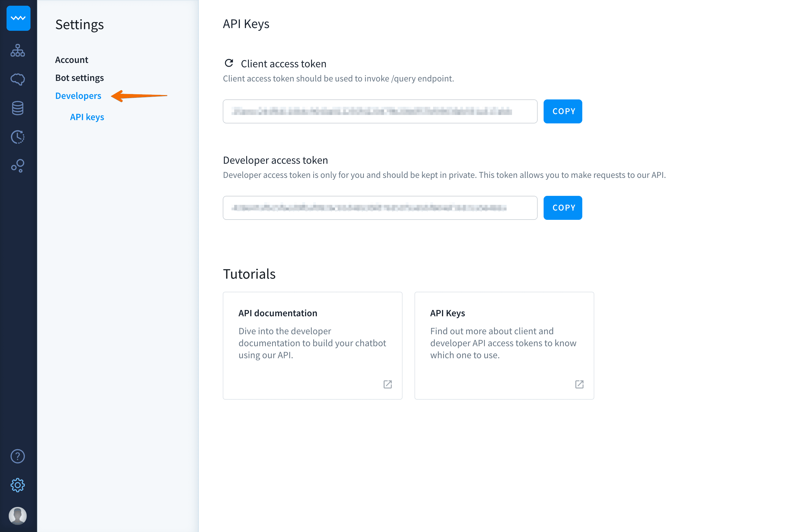Image resolution: width=786 pixels, height=532 pixels.
Task: Regenerate the Client access token
Action: [229, 63]
